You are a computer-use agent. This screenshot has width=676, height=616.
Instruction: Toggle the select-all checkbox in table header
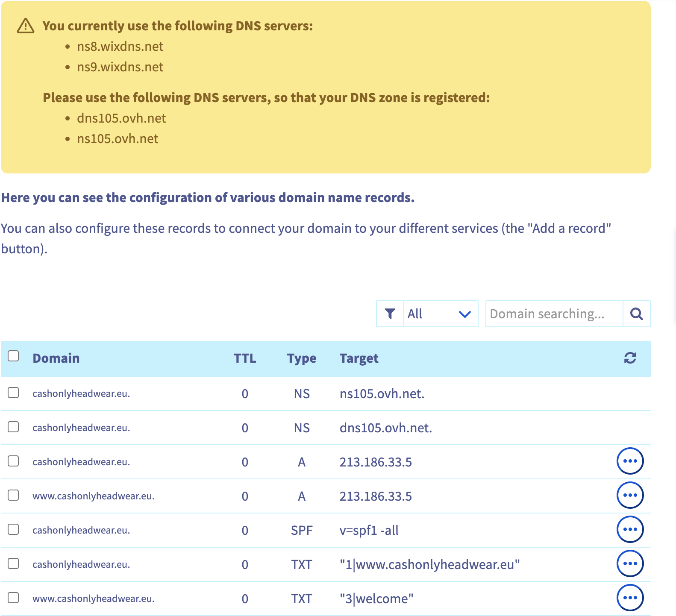(14, 356)
